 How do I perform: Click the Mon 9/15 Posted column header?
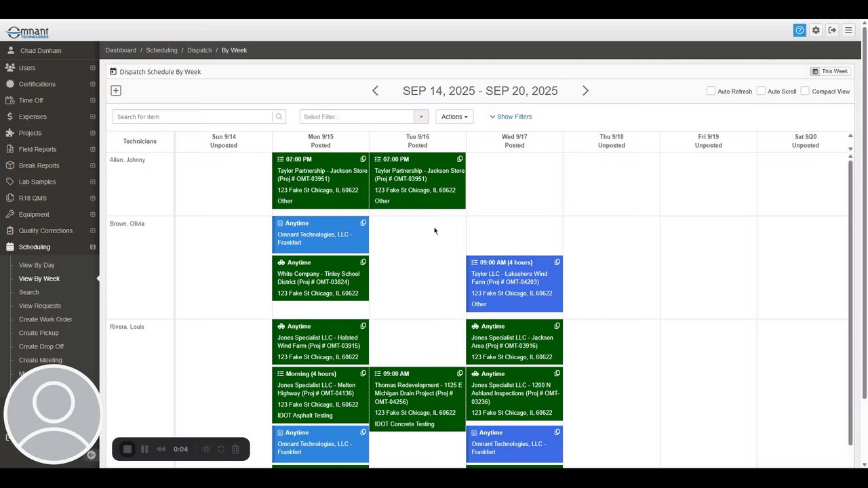[x=321, y=141]
